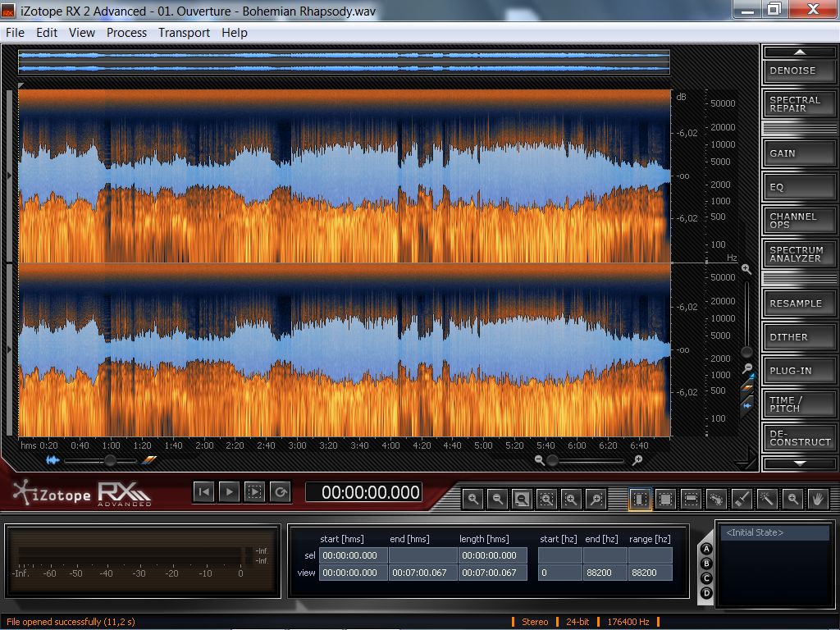Open the Process menu
Screen dimensions: 840x630
click(126, 33)
